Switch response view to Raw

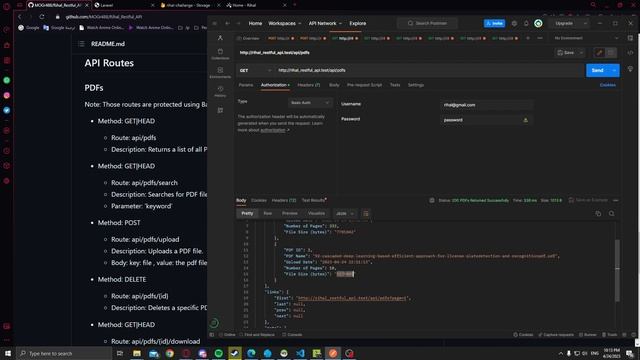[267, 213]
